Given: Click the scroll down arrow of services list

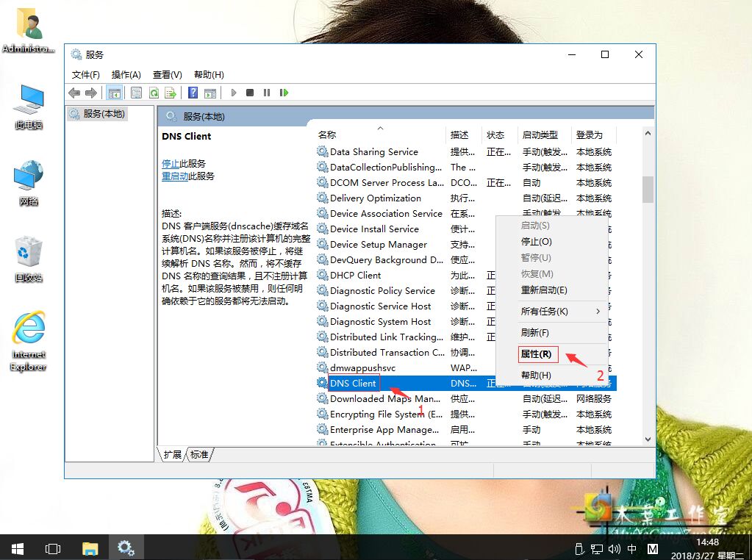Looking at the screenshot, I should click(x=648, y=439).
